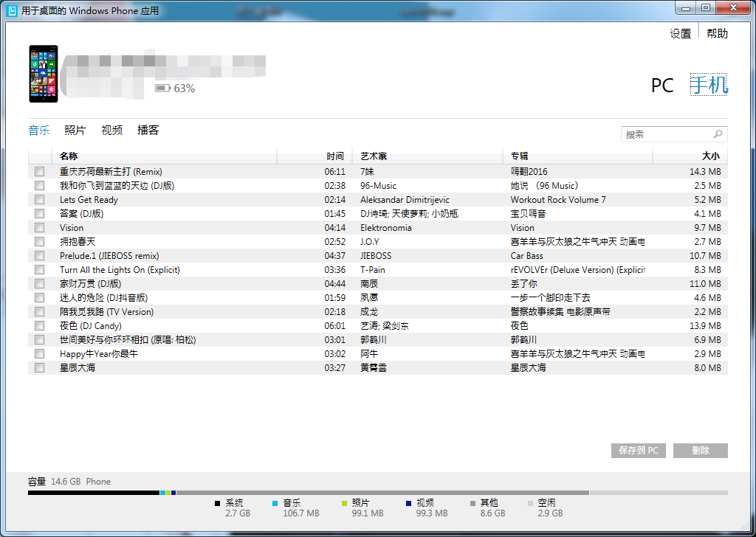Click the battery level icon
This screenshot has width=756, height=537.
(x=162, y=89)
